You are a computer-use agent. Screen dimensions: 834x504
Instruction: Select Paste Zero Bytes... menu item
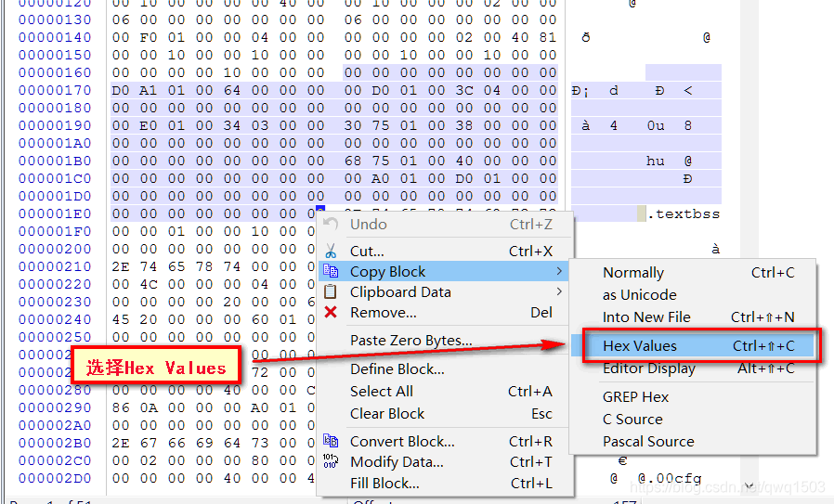click(445, 341)
